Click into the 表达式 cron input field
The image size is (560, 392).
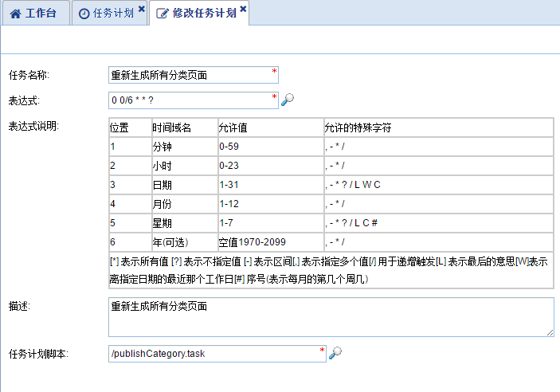point(190,100)
